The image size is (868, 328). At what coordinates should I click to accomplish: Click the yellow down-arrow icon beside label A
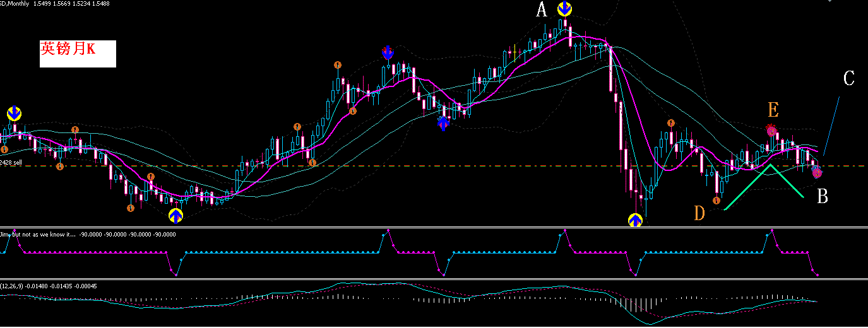(x=565, y=9)
